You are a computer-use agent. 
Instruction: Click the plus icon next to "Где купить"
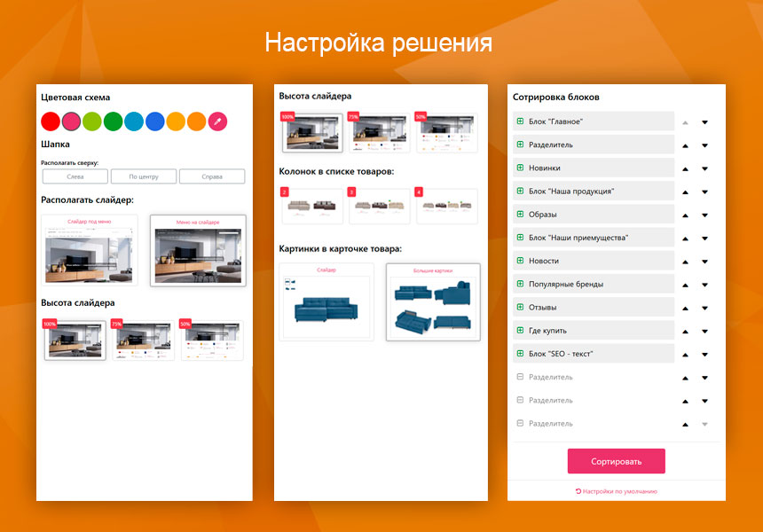tap(519, 329)
